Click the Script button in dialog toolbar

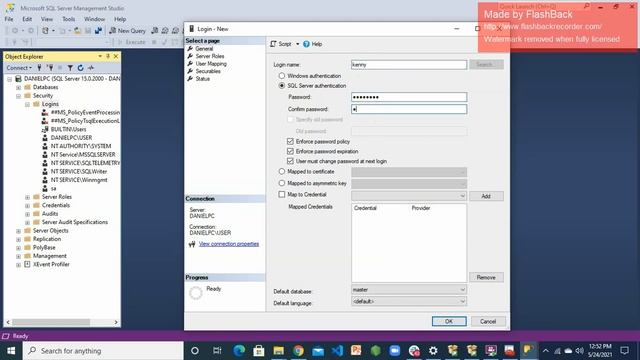pyautogui.click(x=281, y=44)
